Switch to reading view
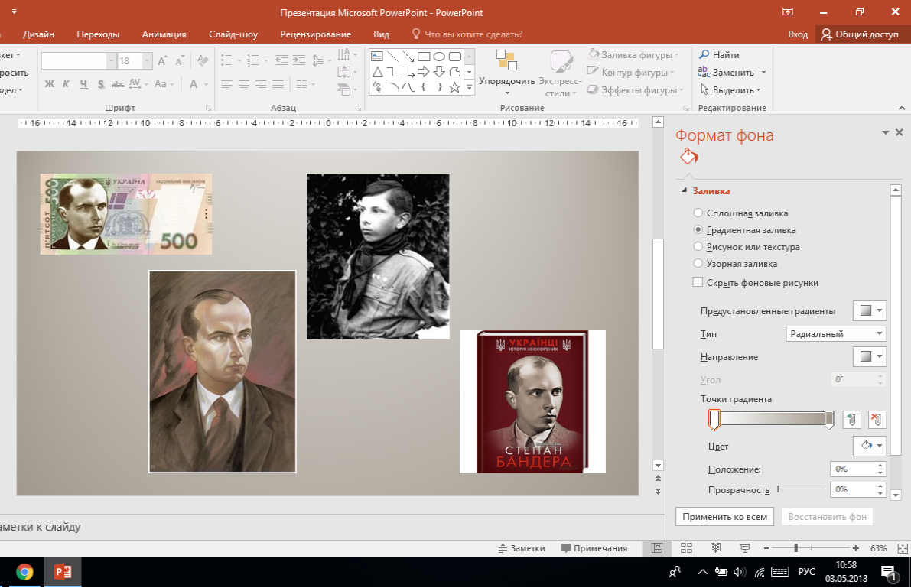The image size is (911, 588). click(715, 548)
